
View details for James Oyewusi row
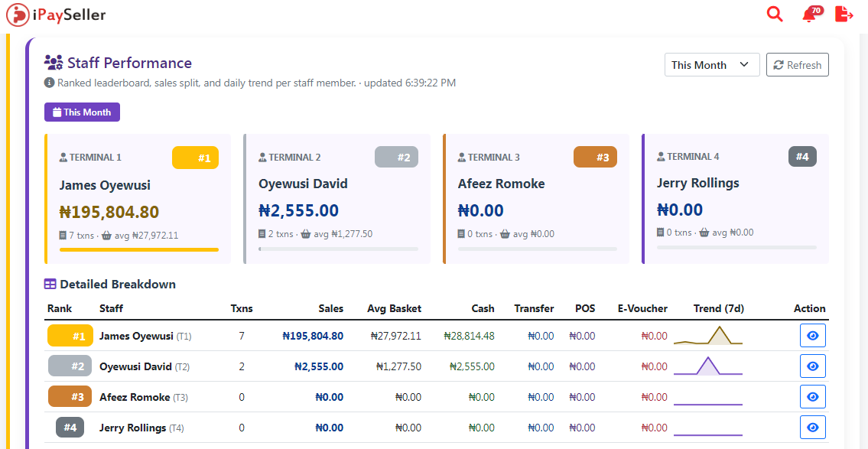(x=813, y=336)
